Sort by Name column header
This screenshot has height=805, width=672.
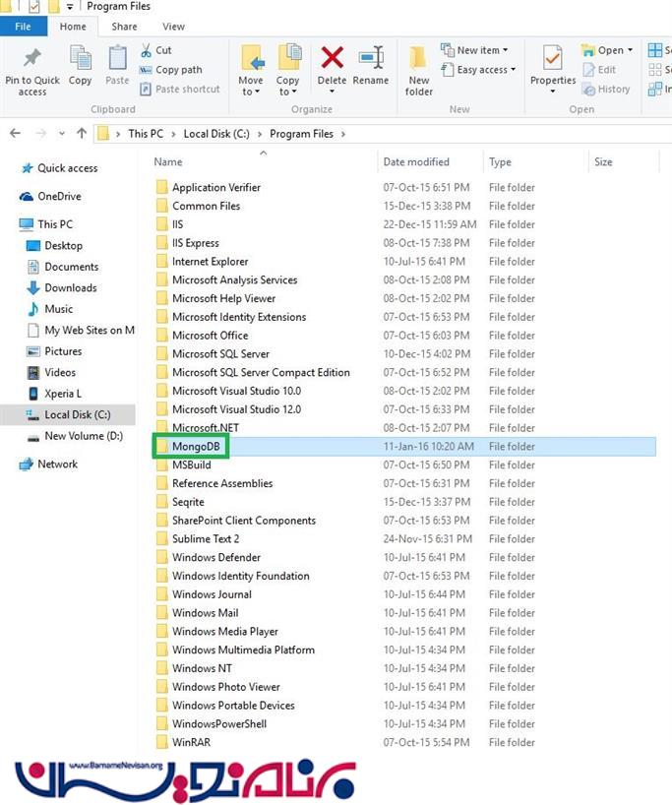point(168,162)
